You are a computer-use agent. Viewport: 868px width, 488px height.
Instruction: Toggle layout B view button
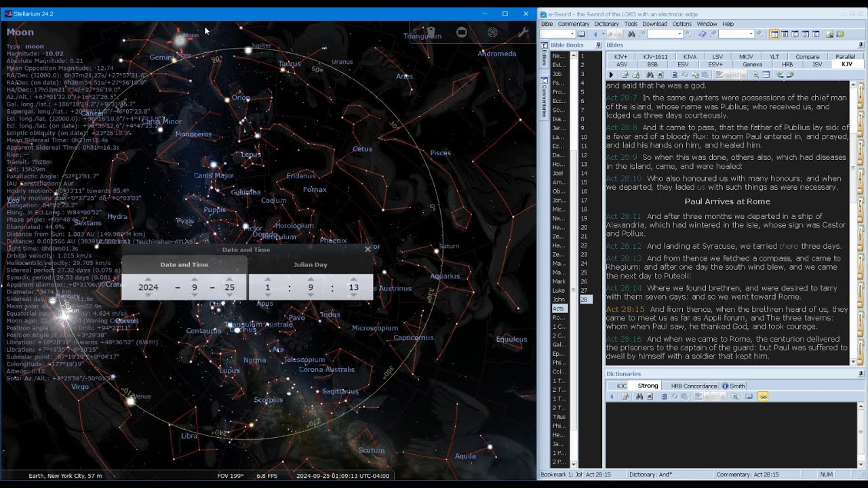tap(785, 34)
